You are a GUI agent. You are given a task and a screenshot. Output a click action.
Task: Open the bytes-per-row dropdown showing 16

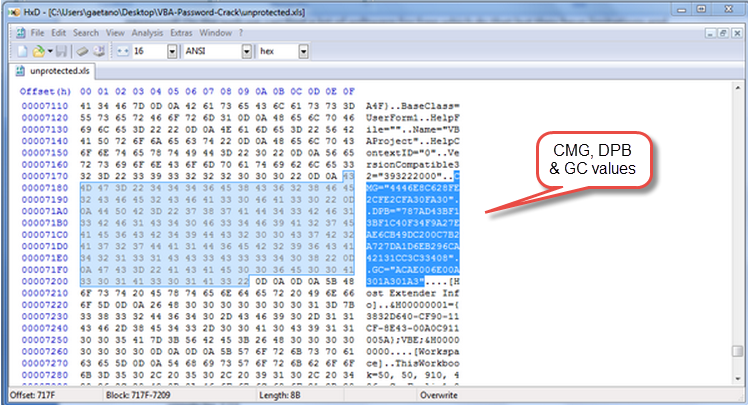coord(172,52)
